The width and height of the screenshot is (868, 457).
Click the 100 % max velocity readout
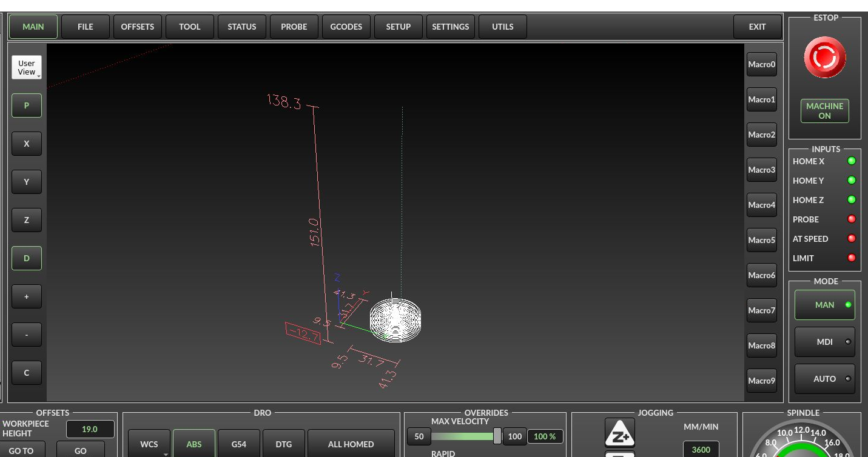[545, 436]
